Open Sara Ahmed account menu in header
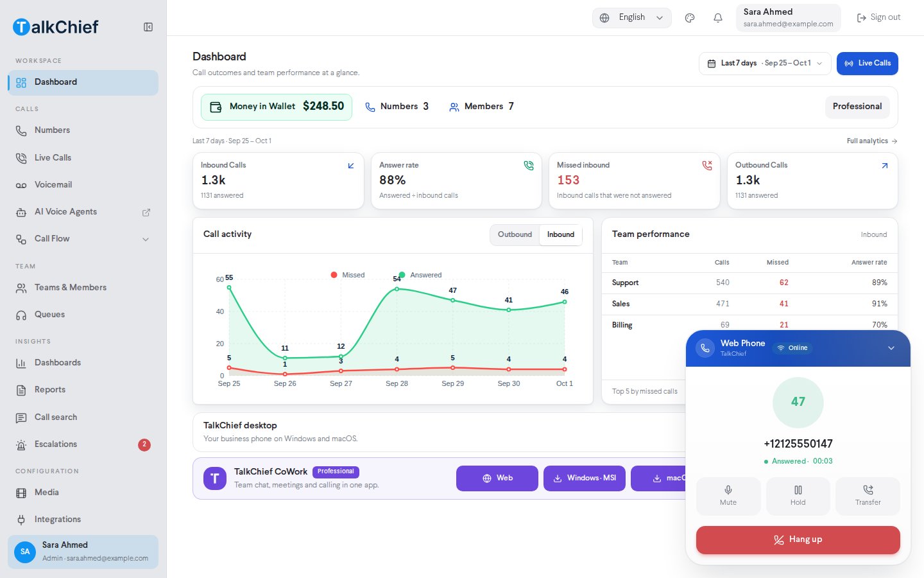Image resolution: width=924 pixels, height=578 pixels. pyautogui.click(x=789, y=18)
